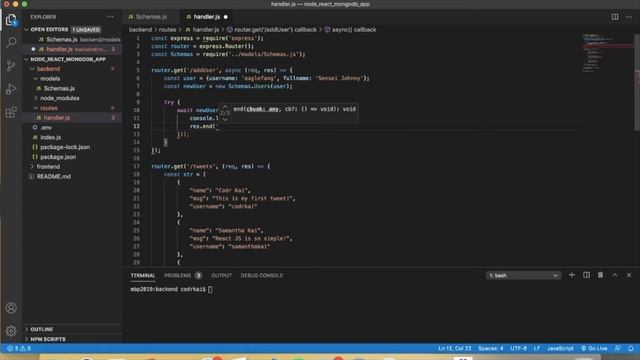Open the Explorer view in activity bar
640x360 pixels.
point(11,20)
